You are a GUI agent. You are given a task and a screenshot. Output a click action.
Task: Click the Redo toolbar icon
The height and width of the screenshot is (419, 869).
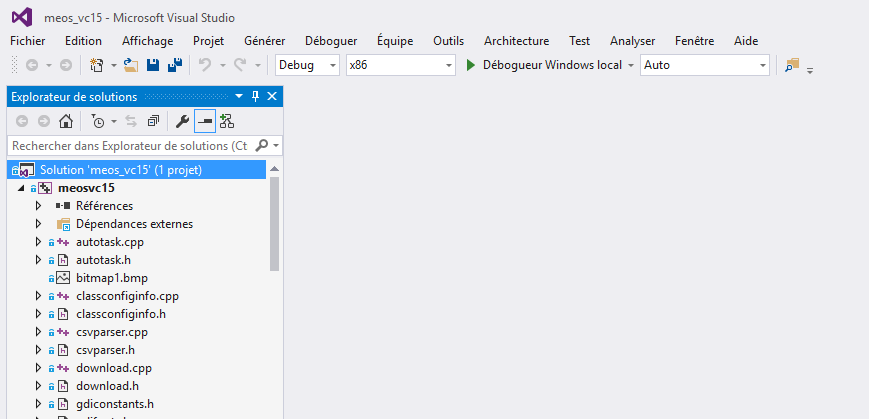(239, 65)
